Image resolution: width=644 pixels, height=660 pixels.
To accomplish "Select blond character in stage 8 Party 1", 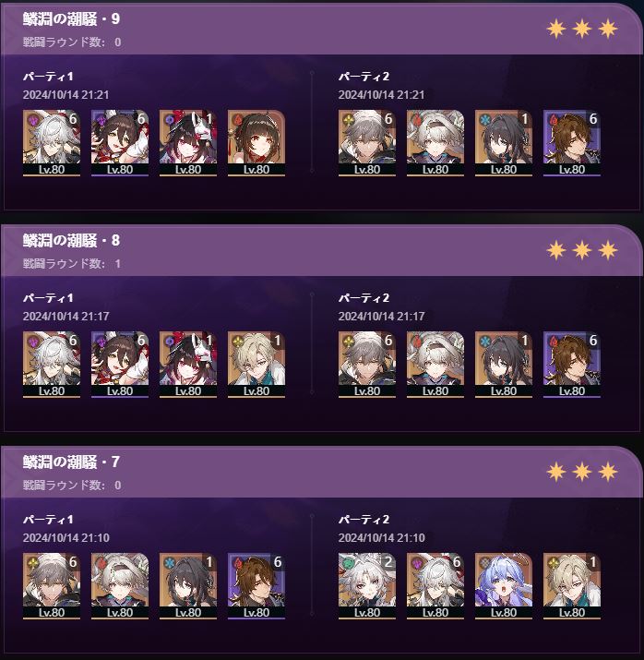I will click(256, 365).
